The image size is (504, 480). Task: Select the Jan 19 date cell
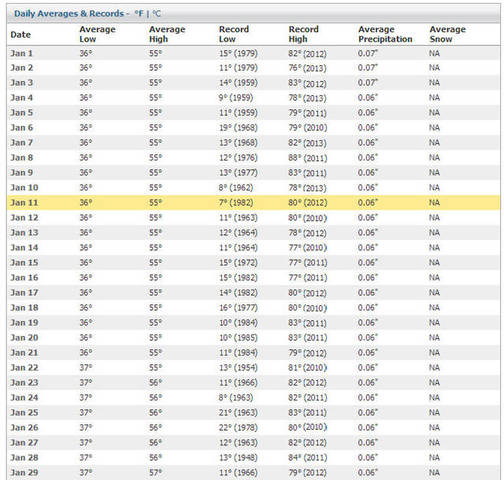tap(24, 323)
